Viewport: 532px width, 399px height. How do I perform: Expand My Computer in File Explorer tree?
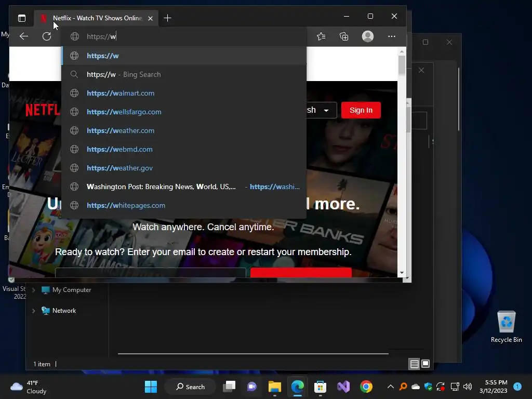[33, 290]
